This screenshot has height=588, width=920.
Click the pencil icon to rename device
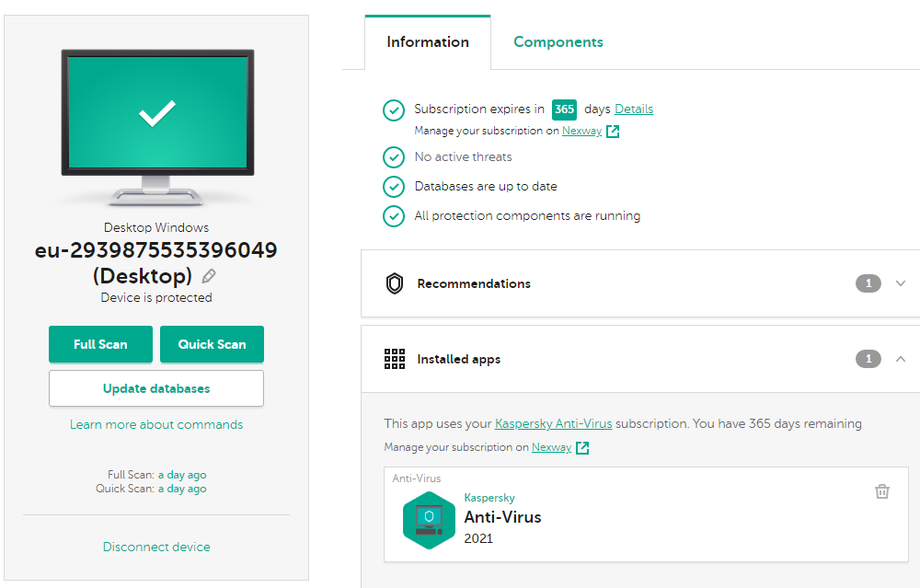pos(208,276)
